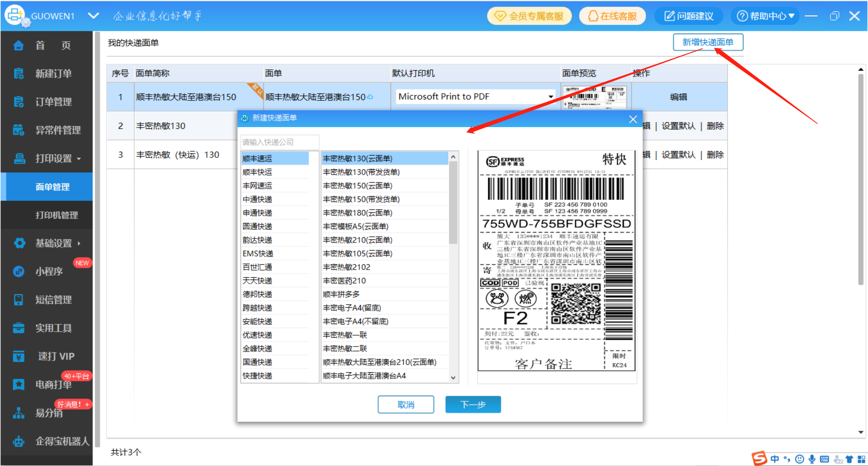Open 在线客服 button
The image size is (868, 466).
(613, 16)
